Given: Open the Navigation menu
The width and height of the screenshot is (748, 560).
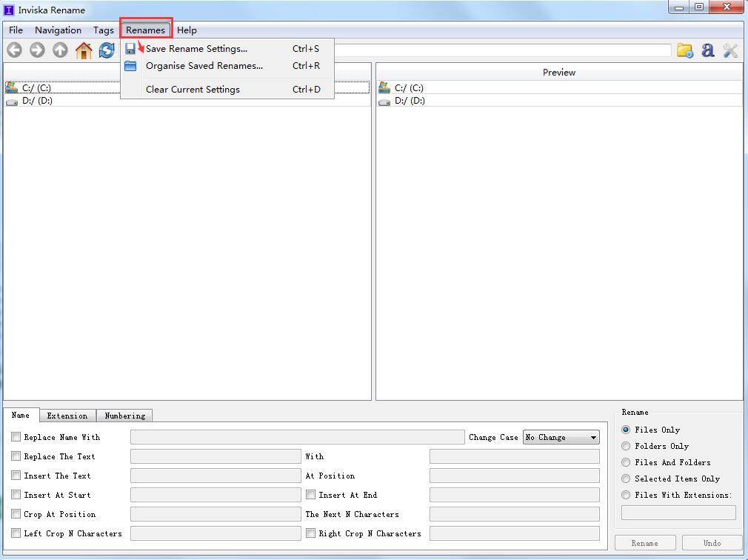Looking at the screenshot, I should 59,30.
